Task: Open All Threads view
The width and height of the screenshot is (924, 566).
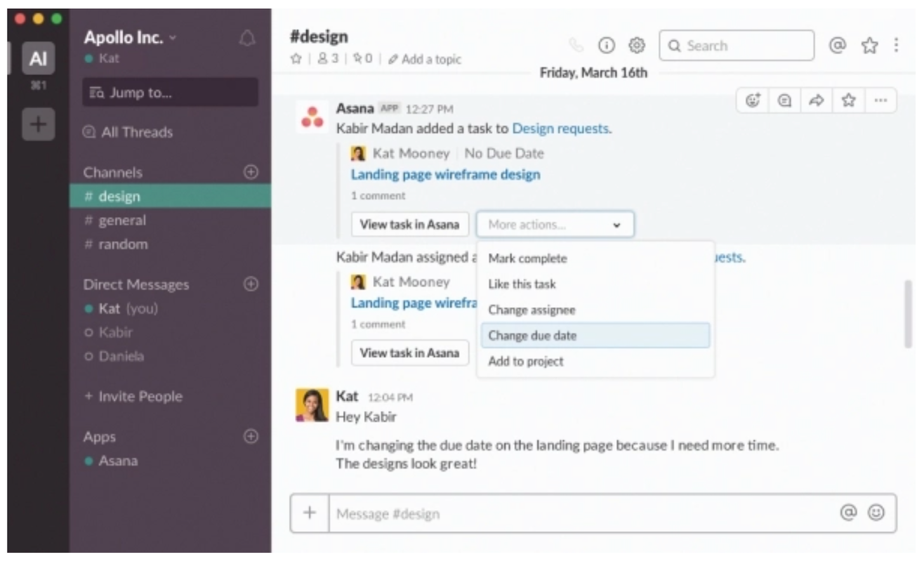Action: 128,132
